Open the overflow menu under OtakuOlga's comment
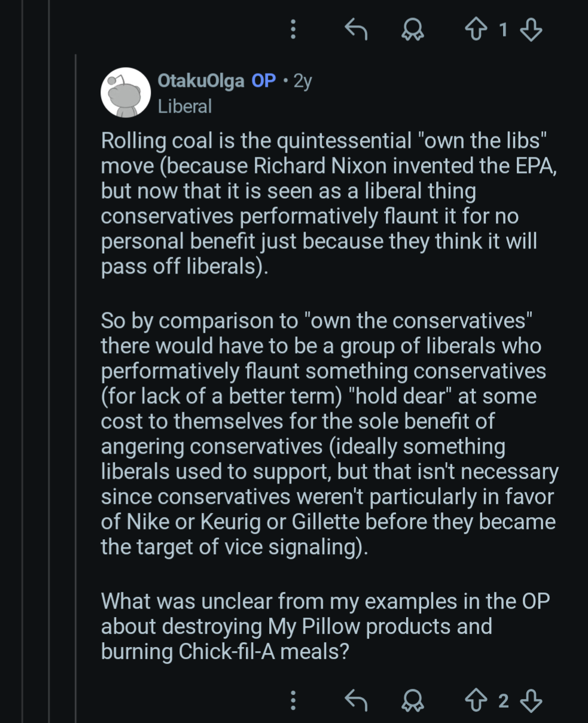Screen dimensions: 588x723 pos(293,700)
